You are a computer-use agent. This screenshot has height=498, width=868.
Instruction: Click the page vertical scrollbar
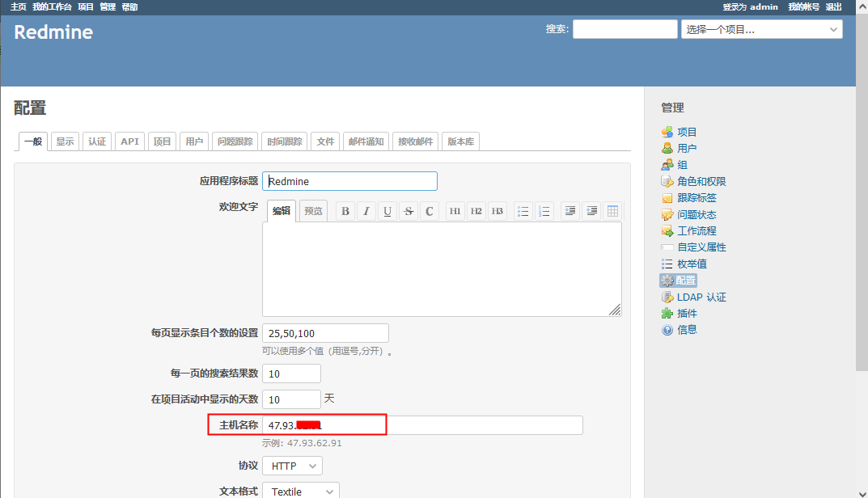coord(862,243)
